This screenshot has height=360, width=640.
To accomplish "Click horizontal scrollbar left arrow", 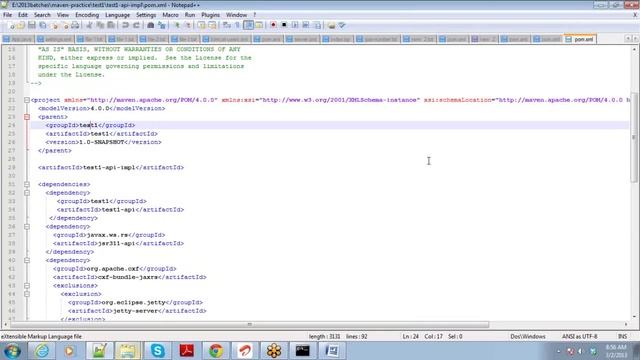I will coord(5,324).
